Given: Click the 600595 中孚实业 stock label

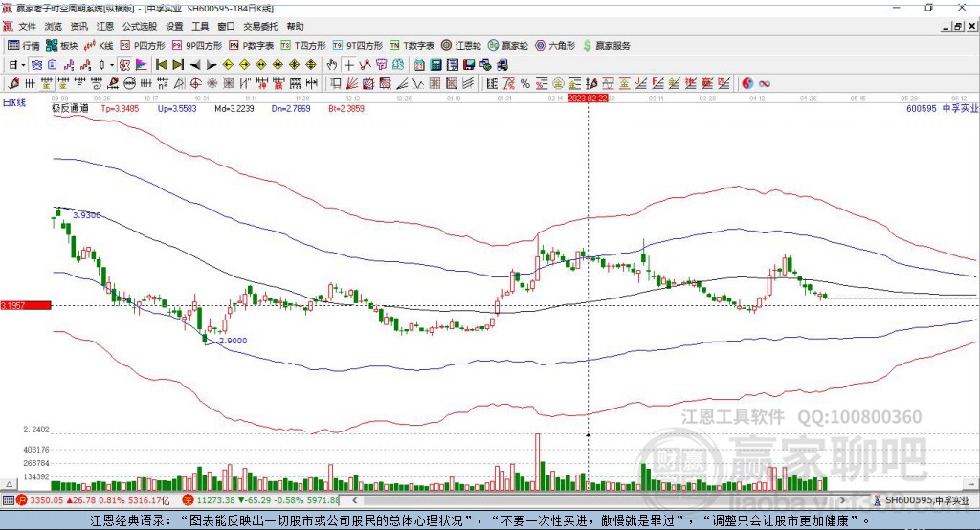Looking at the screenshot, I should [942, 108].
